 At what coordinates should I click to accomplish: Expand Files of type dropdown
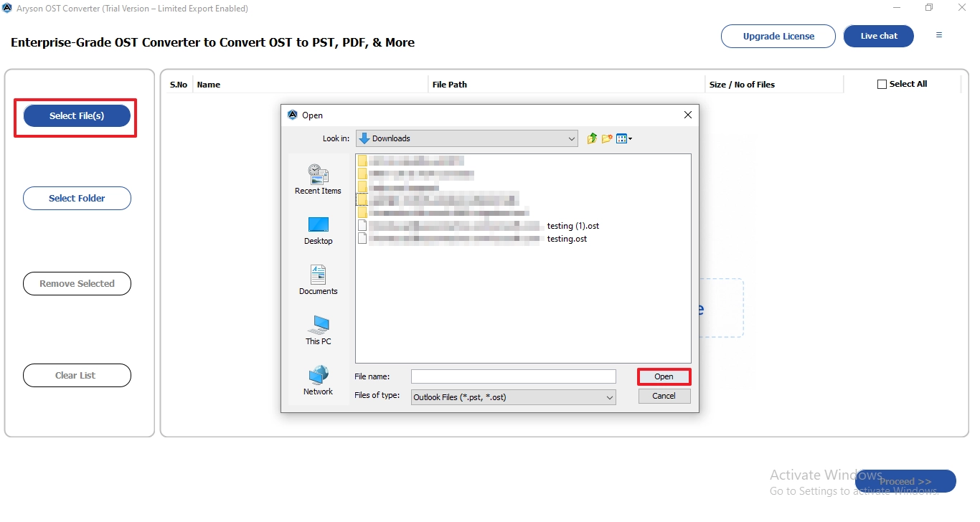(514, 397)
